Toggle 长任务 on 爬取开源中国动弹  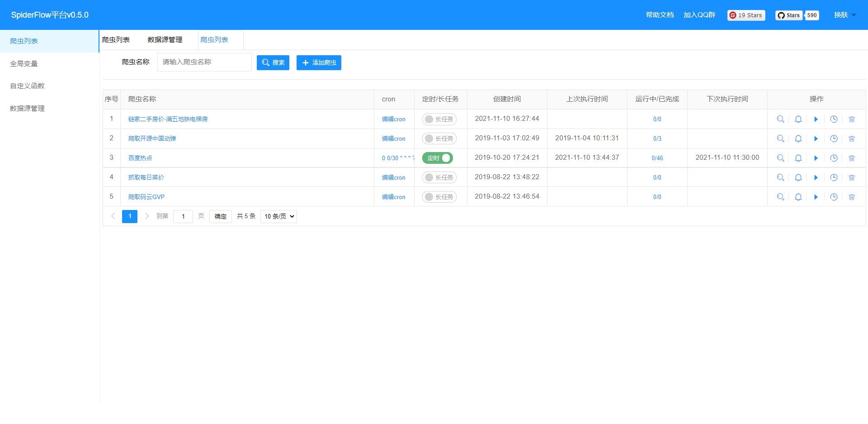tap(439, 138)
